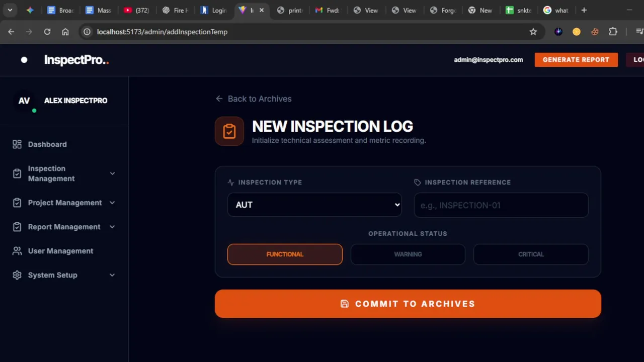Click the admin@inspectpro.com email text
The width and height of the screenshot is (644, 362).
(x=489, y=59)
